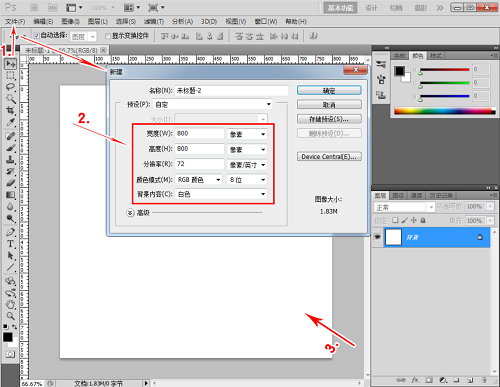The height and width of the screenshot is (387, 500).
Task: Click the Name input field in New dialog
Action: (232, 90)
